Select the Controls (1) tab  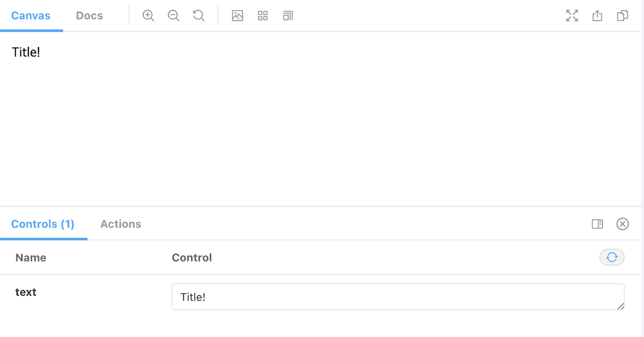(43, 224)
